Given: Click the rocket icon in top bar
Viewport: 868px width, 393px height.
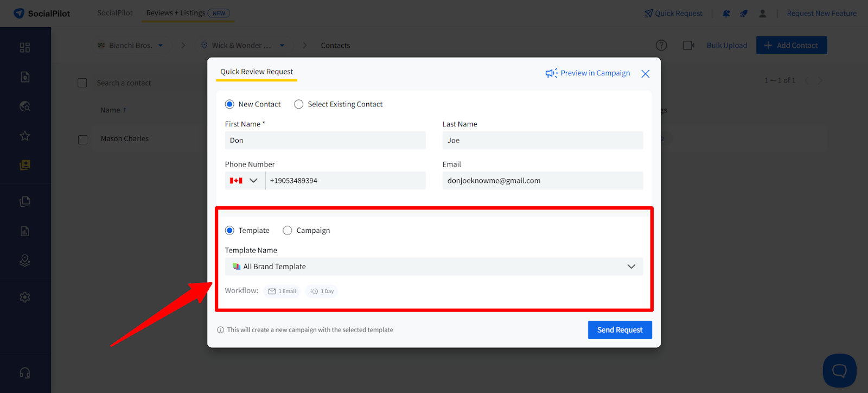Looking at the screenshot, I should [x=744, y=14].
